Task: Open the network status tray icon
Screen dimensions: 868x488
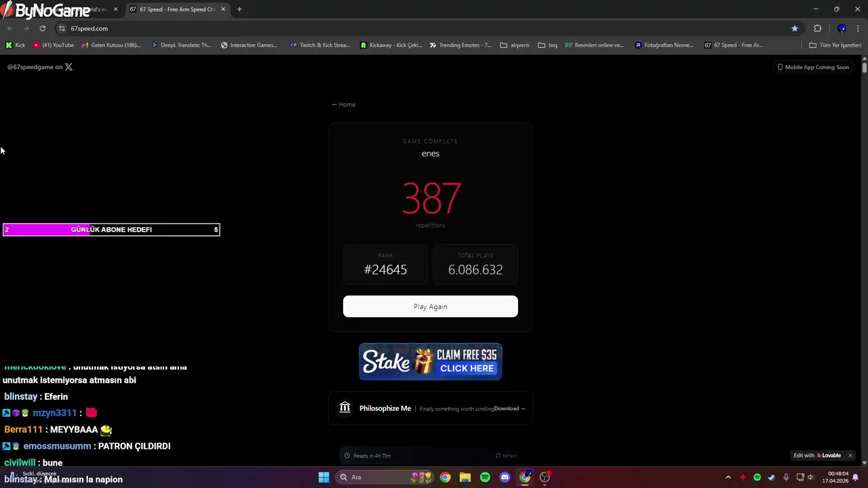Action: tap(800, 477)
